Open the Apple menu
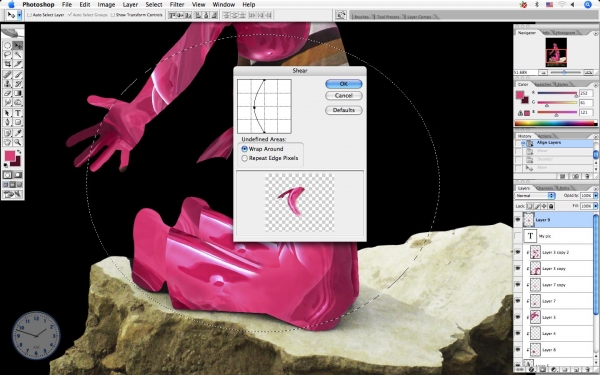This screenshot has width=600, height=375. 11,5
